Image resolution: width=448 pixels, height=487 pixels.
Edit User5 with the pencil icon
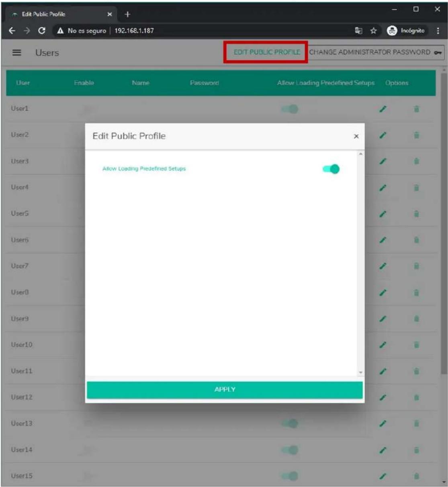(383, 214)
